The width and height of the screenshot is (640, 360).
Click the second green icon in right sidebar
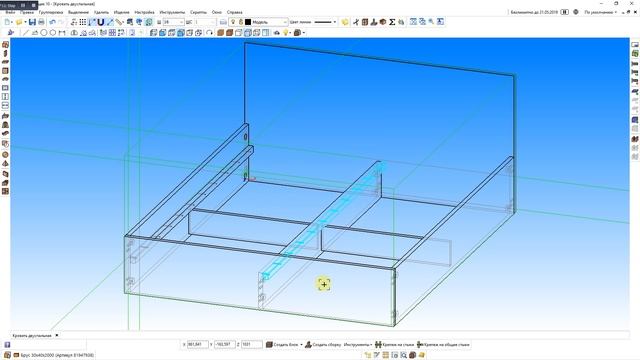pos(635,54)
